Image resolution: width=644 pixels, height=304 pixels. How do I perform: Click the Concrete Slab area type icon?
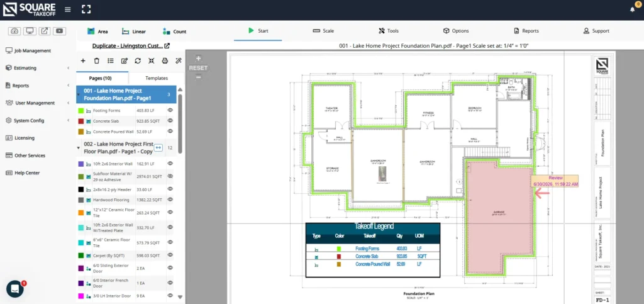88,121
